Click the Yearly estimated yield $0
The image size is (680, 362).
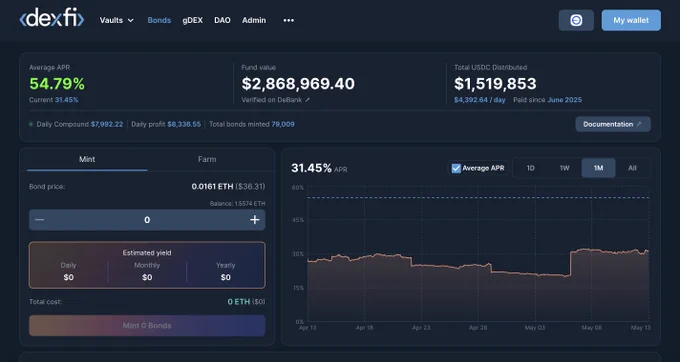point(226,277)
